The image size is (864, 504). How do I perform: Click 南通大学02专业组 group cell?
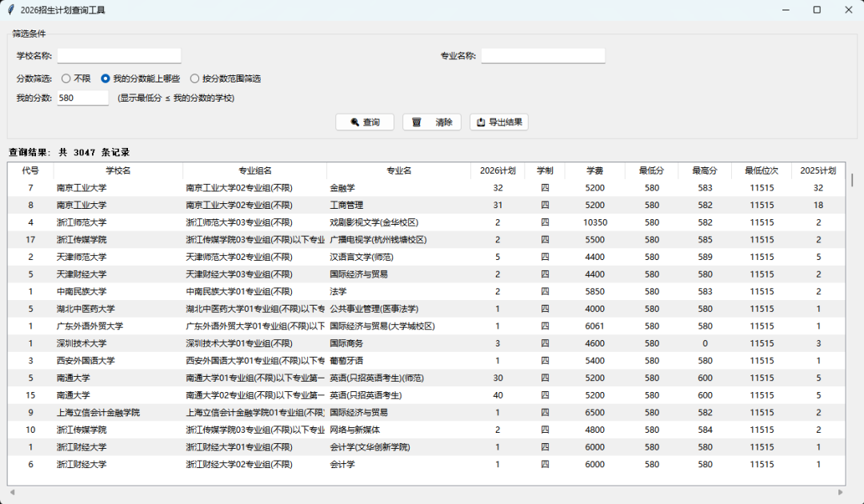coord(255,395)
